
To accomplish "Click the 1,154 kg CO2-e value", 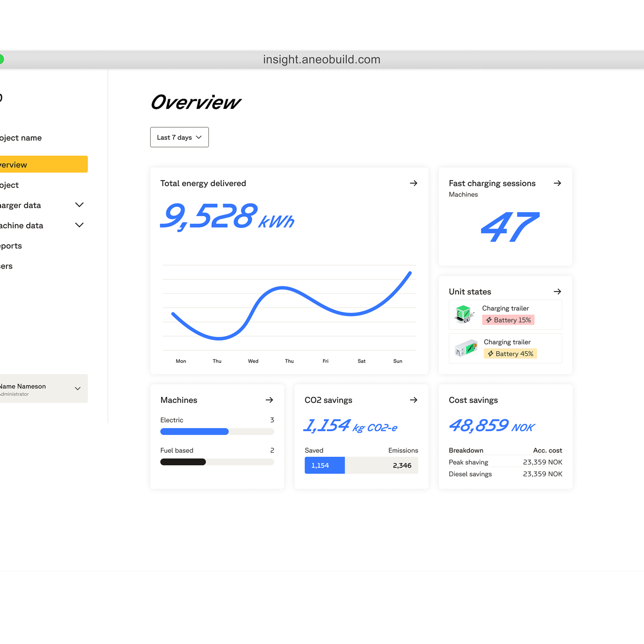I will tap(350, 426).
